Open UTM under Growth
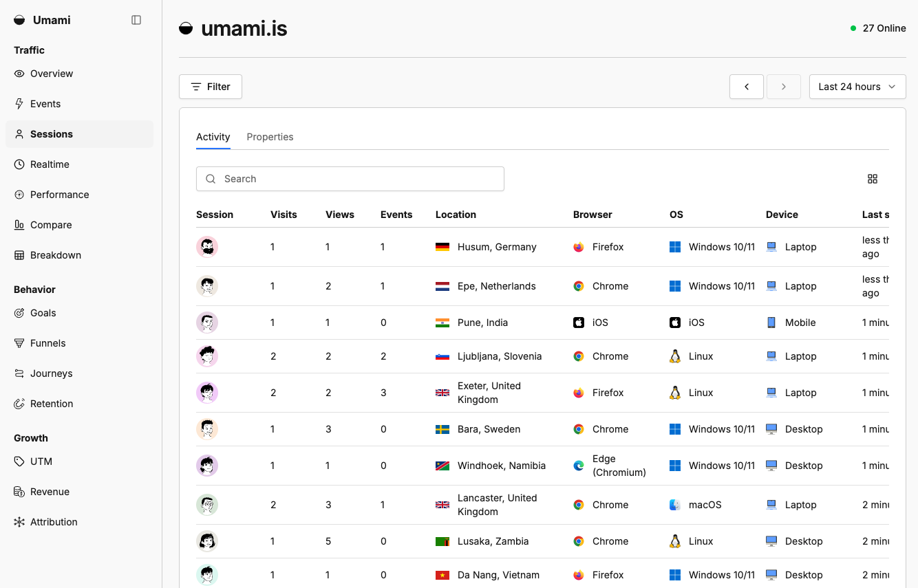Screen dimensions: 918x588 click(x=79, y=461)
